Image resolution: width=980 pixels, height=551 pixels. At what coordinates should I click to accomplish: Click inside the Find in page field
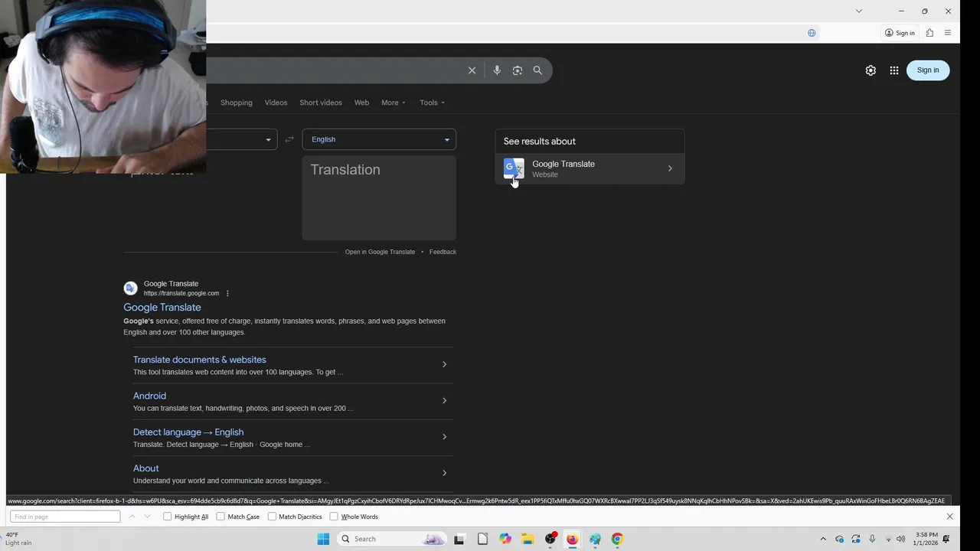point(65,517)
